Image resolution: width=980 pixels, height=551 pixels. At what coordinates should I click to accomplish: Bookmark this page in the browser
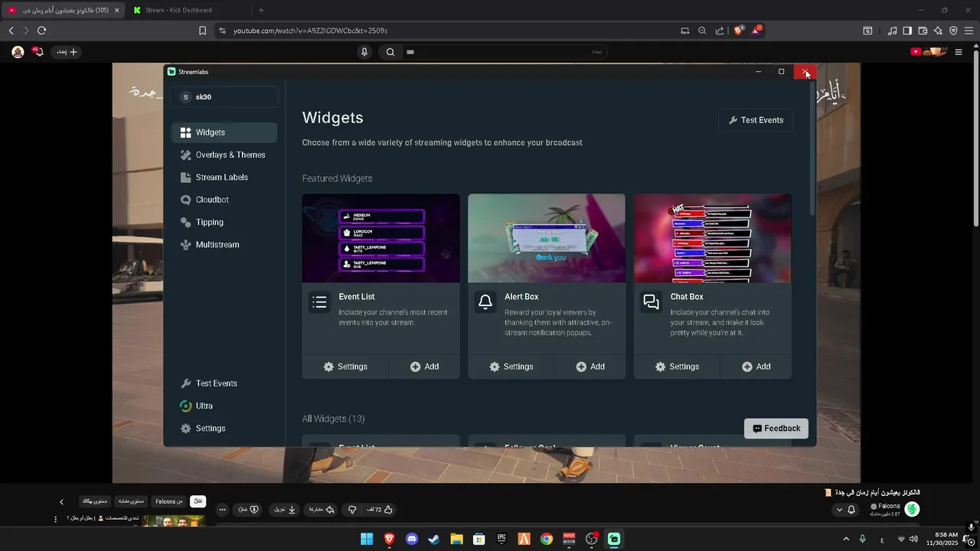pyautogui.click(x=202, y=31)
